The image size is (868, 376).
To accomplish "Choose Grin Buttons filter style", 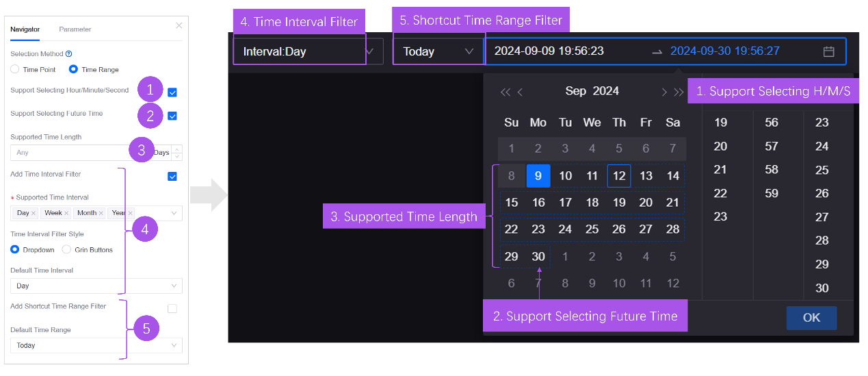I will [67, 249].
